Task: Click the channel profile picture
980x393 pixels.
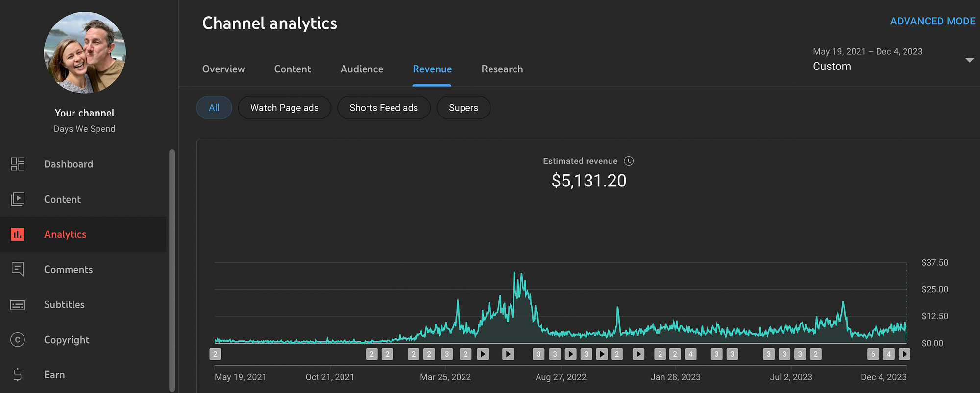Action: point(85,53)
